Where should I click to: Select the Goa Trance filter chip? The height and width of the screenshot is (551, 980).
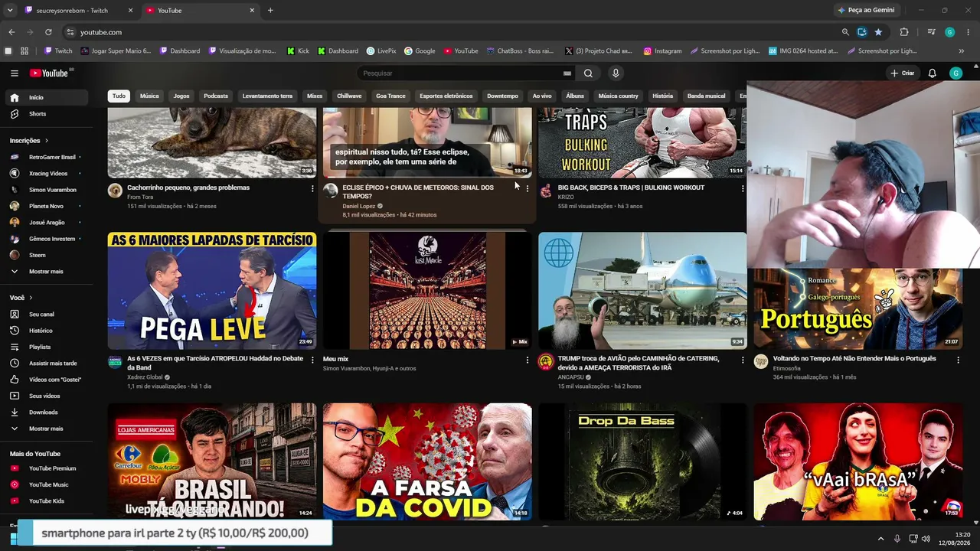point(390,96)
